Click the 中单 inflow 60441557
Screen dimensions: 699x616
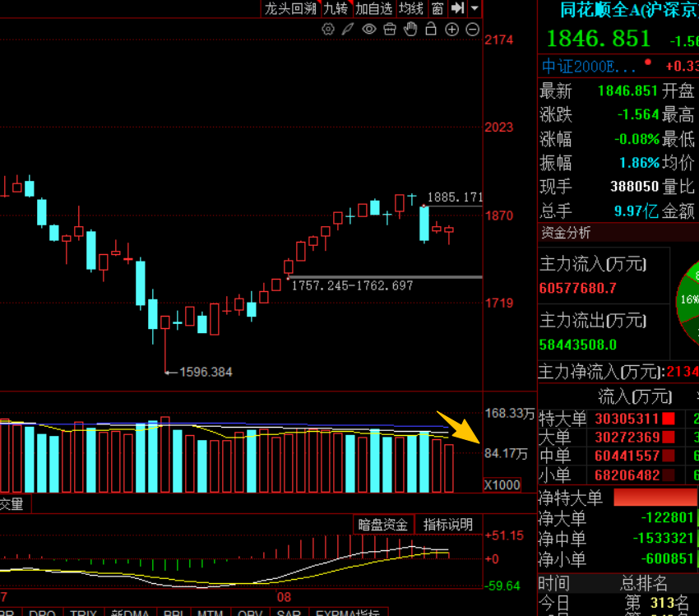627,456
